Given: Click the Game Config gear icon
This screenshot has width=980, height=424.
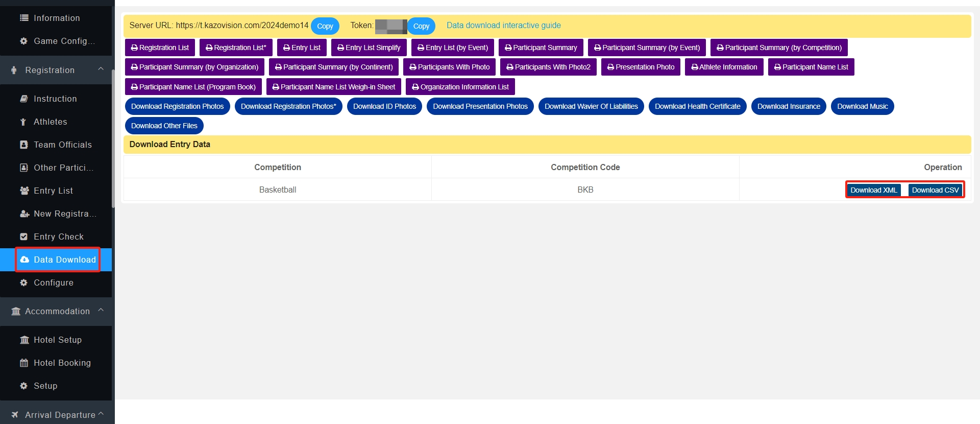Looking at the screenshot, I should tap(23, 41).
